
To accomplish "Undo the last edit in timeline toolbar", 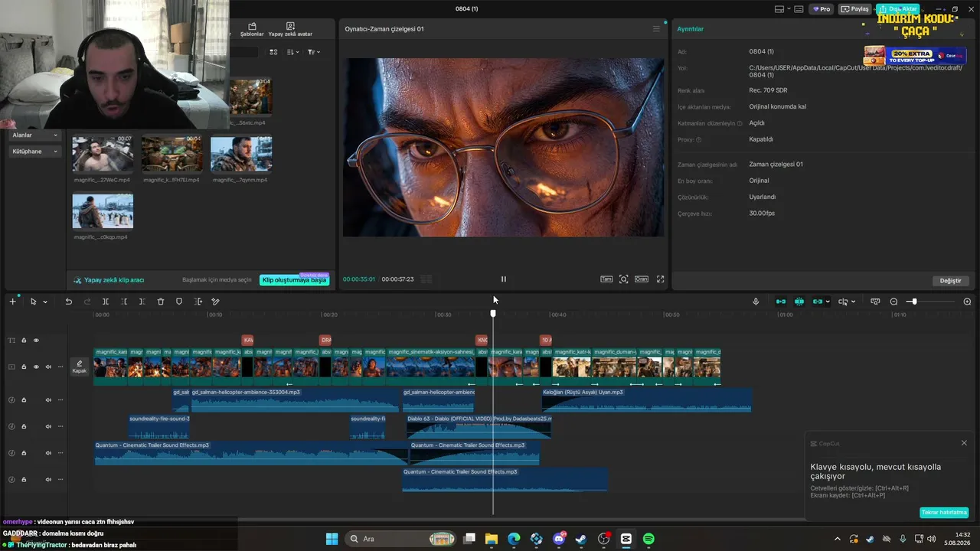I will tap(68, 302).
